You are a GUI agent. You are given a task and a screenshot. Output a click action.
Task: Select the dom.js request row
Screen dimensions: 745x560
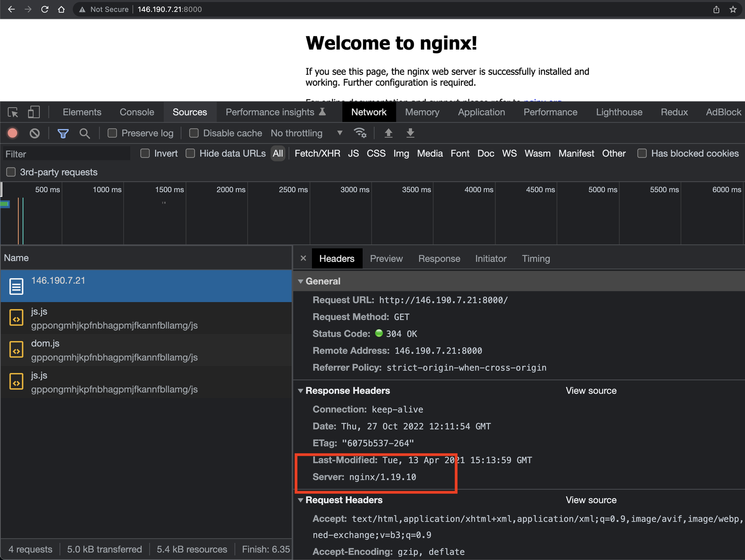tap(146, 350)
